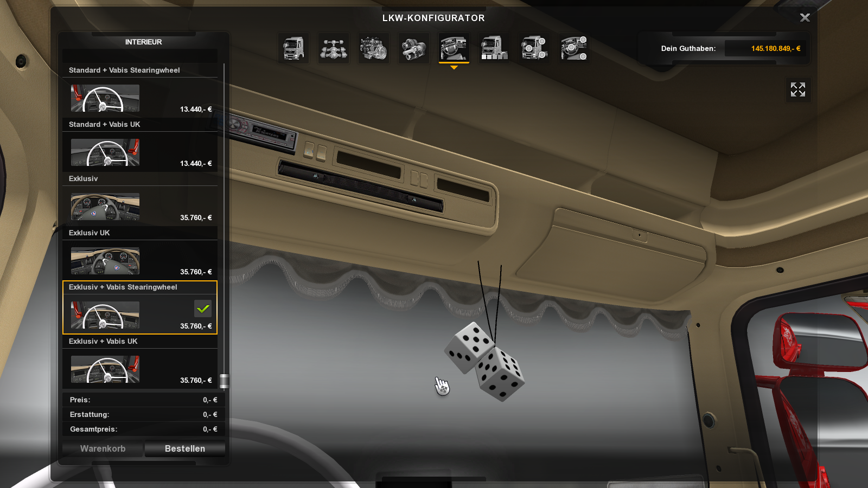Click the 'Erstattung:' refund row label

[x=90, y=415]
